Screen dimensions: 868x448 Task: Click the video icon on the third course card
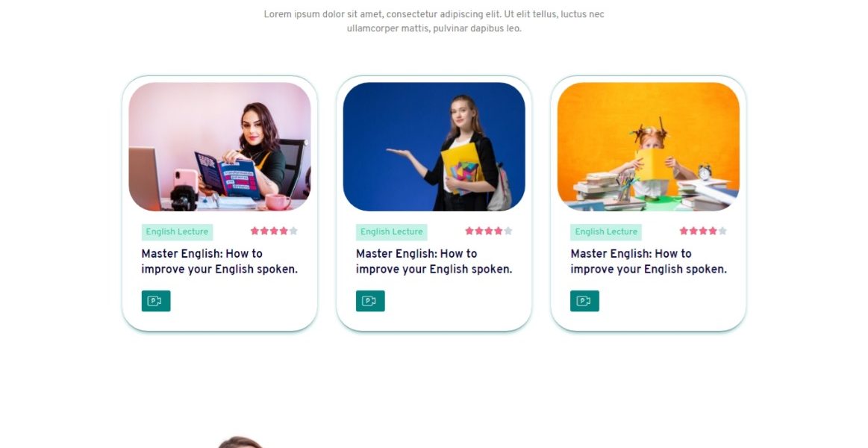(584, 301)
